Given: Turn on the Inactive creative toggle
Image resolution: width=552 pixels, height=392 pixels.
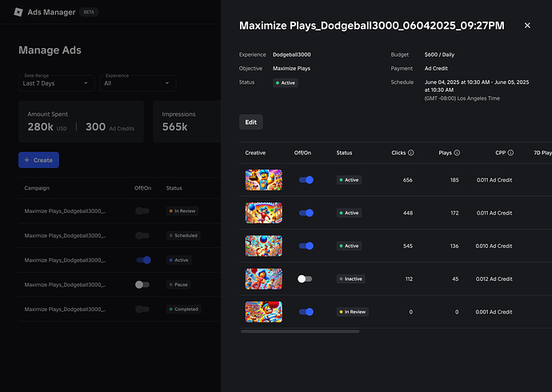Looking at the screenshot, I should pyautogui.click(x=305, y=279).
